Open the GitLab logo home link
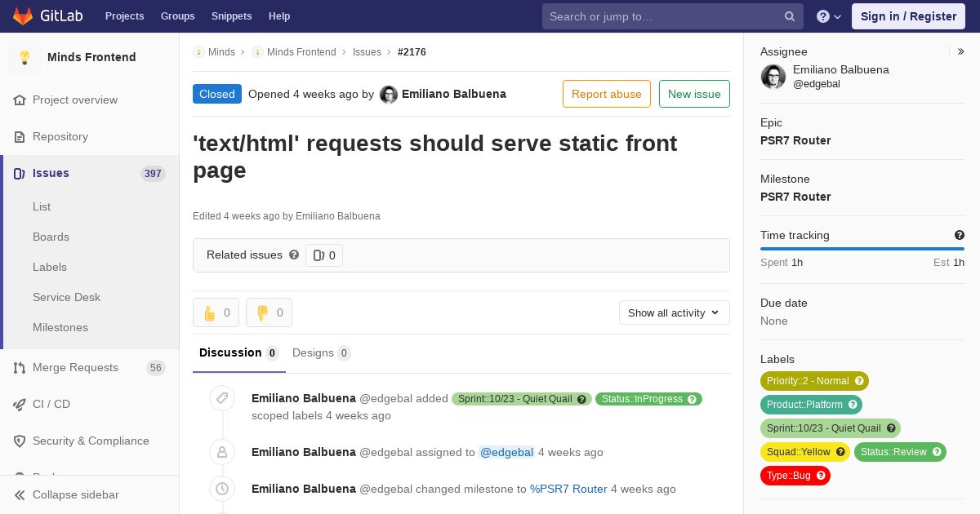The height and width of the screenshot is (514, 980). coord(46,16)
